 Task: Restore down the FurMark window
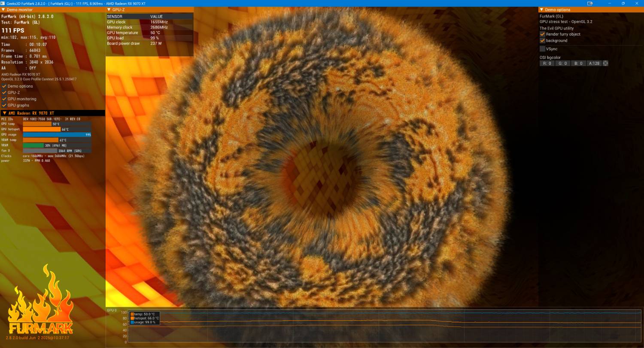click(x=623, y=3)
